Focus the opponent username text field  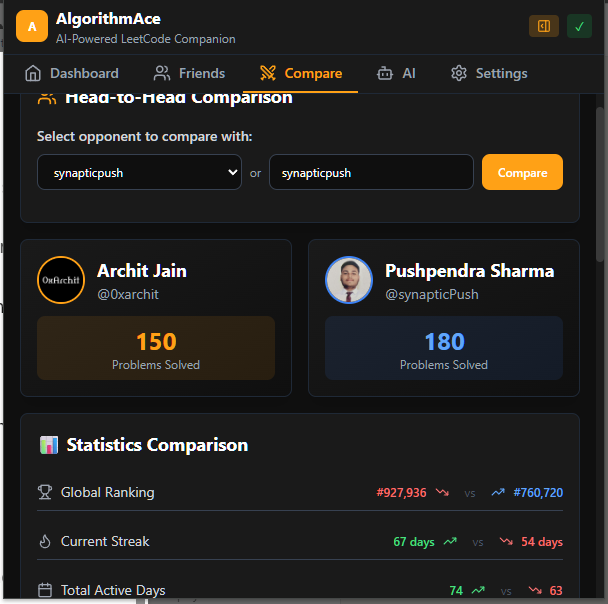[371, 172]
